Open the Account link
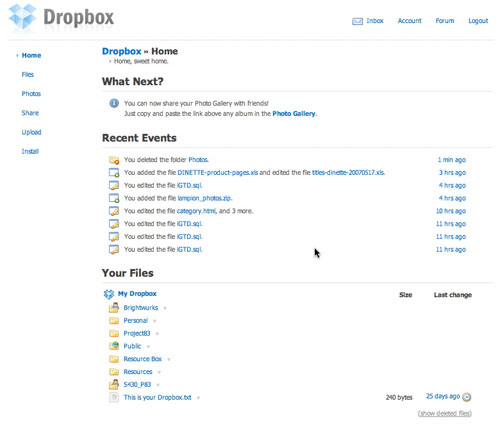 410,21
